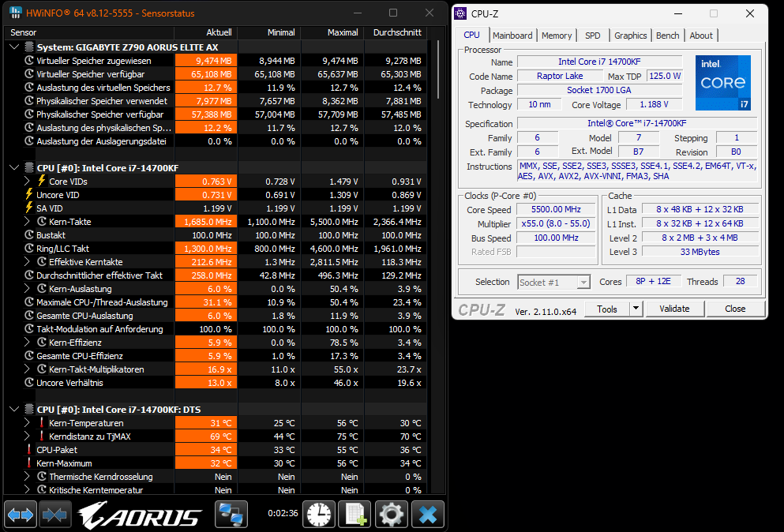Click the Intel Core i7 logo in CPU-Z

pyautogui.click(x=723, y=83)
